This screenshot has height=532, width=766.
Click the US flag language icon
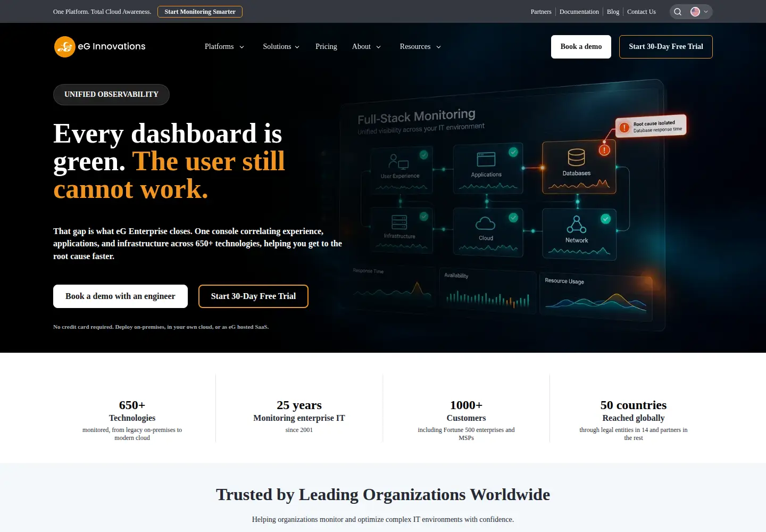695,12
